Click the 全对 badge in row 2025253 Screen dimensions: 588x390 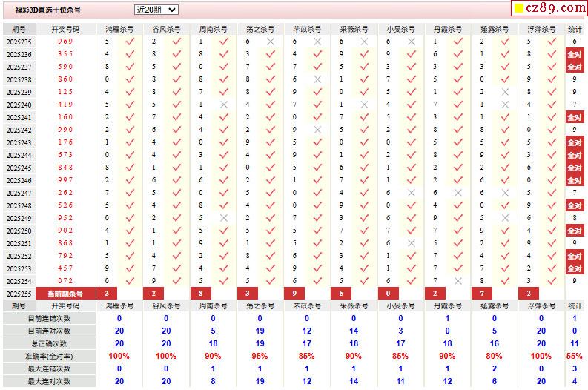(575, 268)
